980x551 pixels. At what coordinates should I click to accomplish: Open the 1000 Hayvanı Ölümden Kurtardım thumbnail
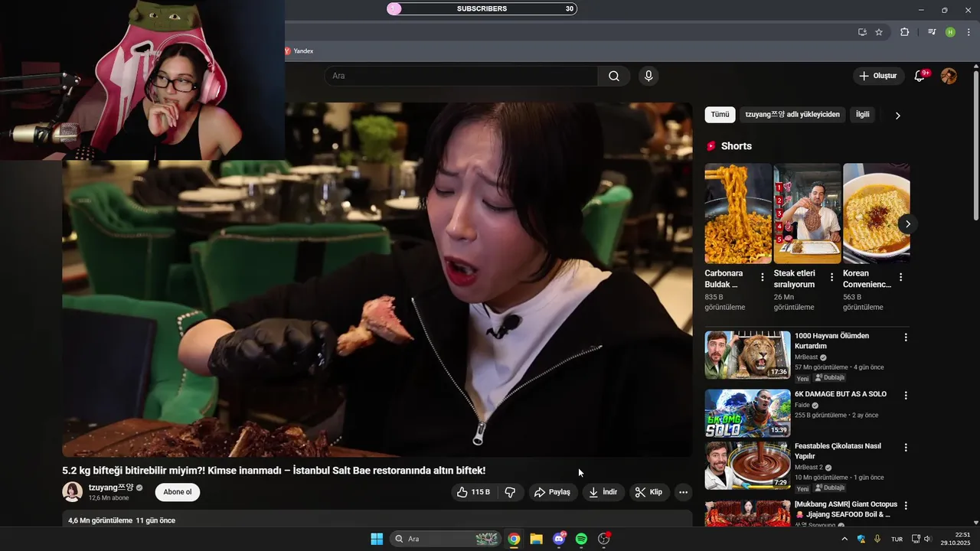click(747, 355)
